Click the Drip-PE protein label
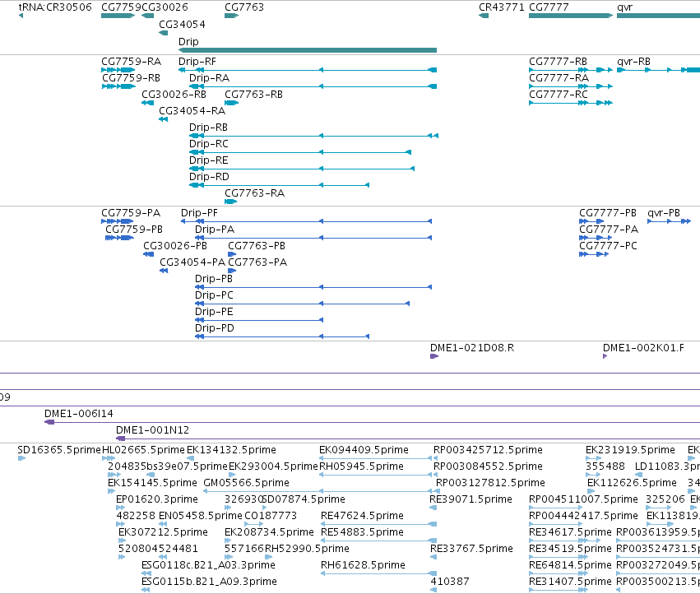The height and width of the screenshot is (594, 700). coord(214,312)
